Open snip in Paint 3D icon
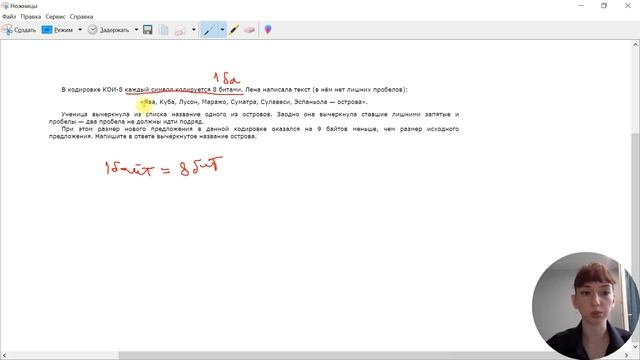This screenshot has width=640, height=360. [268, 30]
